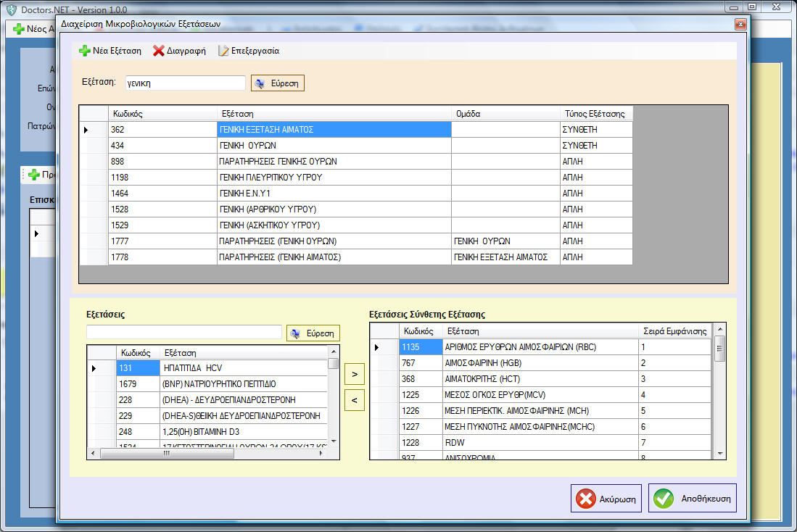The image size is (797, 532).
Task: Click the right arrow of Εξετάσεις horizontal scrollbar
Action: 321,453
